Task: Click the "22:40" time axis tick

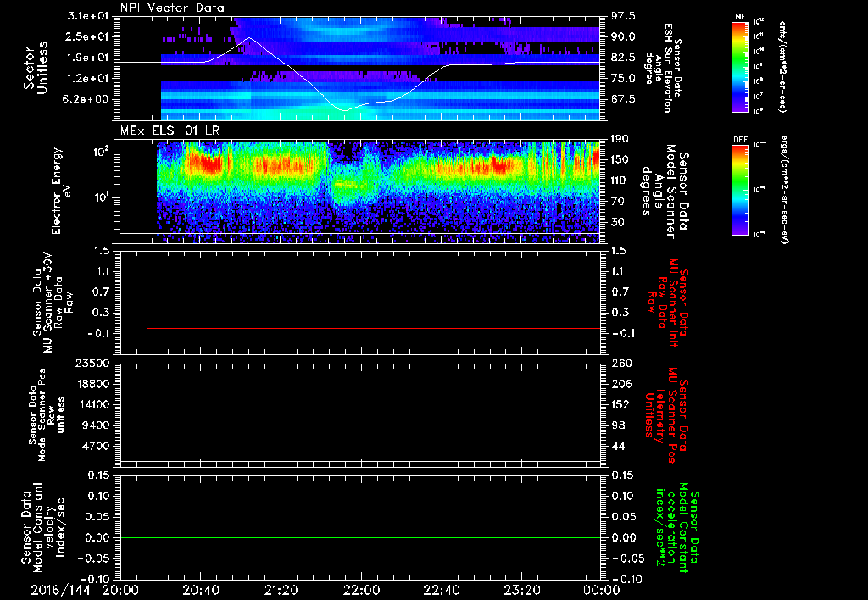Action: click(441, 590)
